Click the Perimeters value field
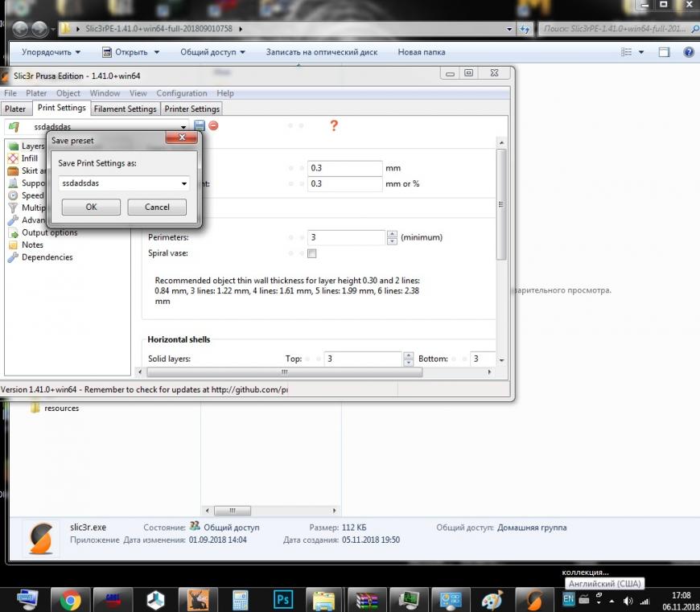This screenshot has width=700, height=612. coord(347,237)
